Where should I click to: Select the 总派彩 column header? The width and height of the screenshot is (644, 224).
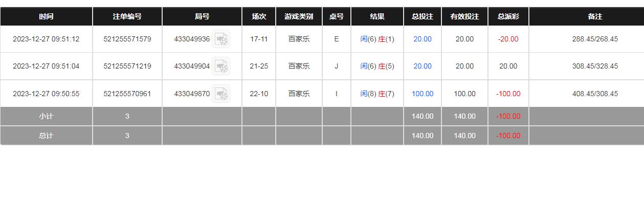508,16
